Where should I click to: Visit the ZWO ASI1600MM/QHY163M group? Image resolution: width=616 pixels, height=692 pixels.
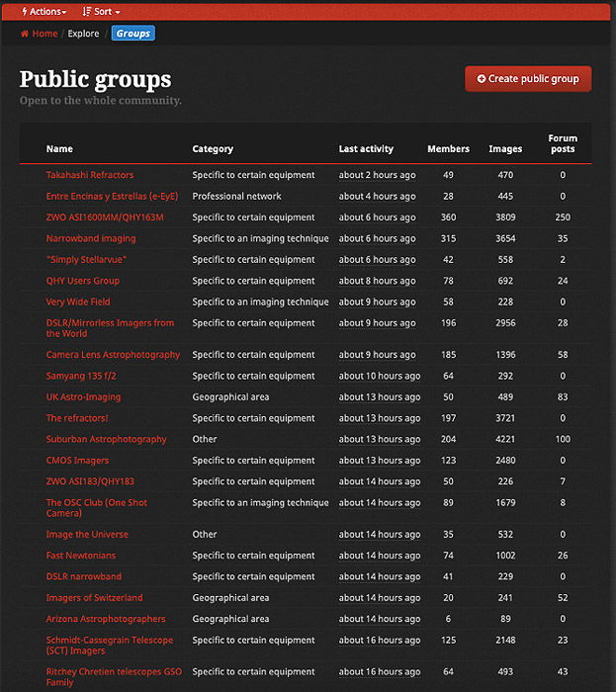(105, 217)
